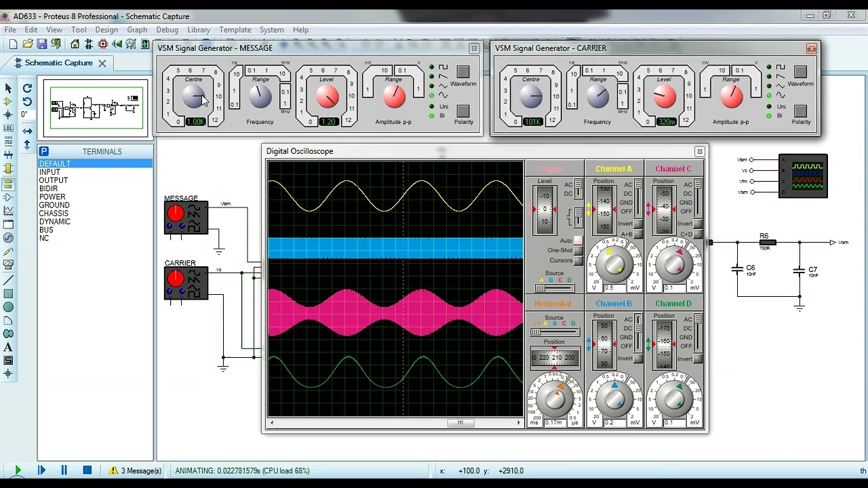Enable oscilloscope trigger Auto button
The height and width of the screenshot is (488, 868).
click(x=578, y=241)
